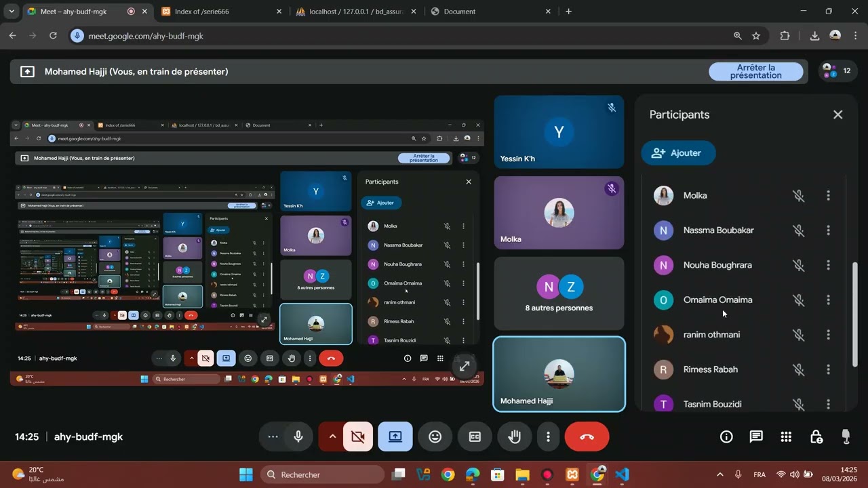Open more options for Nouha Boughrara
The width and height of the screenshot is (868, 488).
(828, 265)
